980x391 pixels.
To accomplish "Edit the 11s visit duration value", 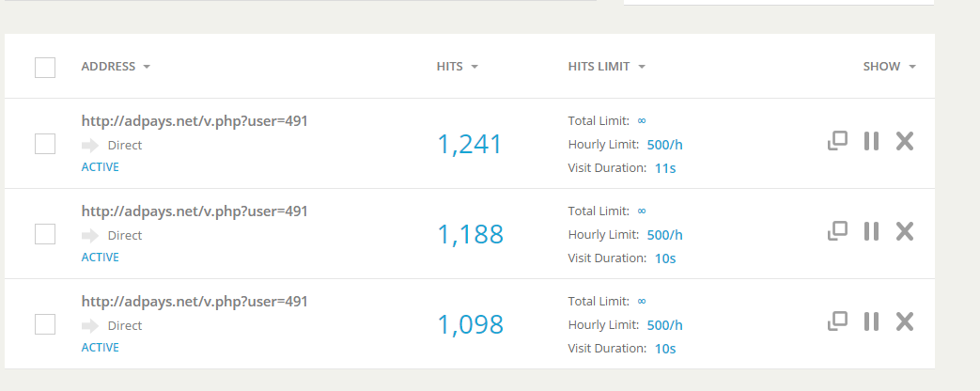I will (x=665, y=168).
